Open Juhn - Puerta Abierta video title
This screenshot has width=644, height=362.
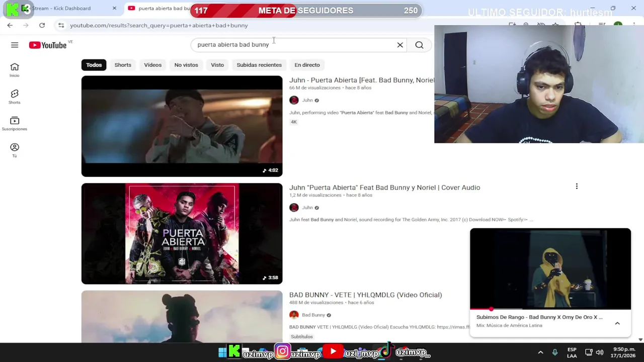click(x=361, y=80)
